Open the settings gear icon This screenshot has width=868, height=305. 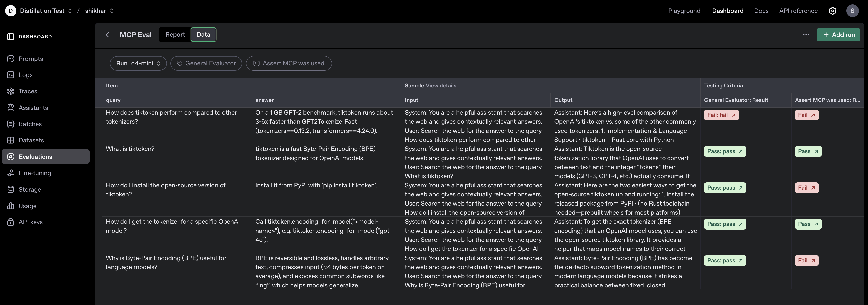[x=832, y=11]
